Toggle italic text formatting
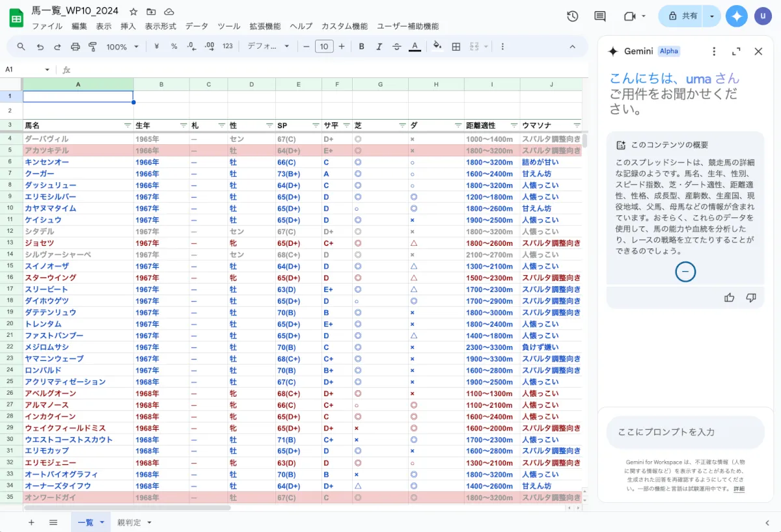This screenshot has width=781, height=532. [379, 47]
